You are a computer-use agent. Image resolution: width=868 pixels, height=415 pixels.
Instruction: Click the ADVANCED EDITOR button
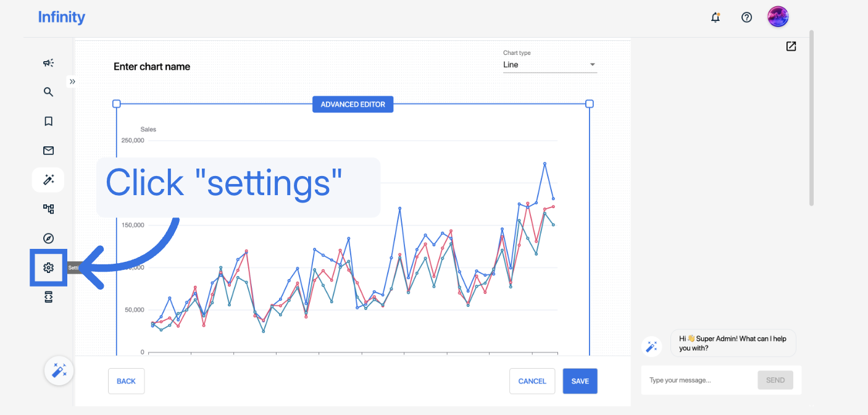[353, 104]
